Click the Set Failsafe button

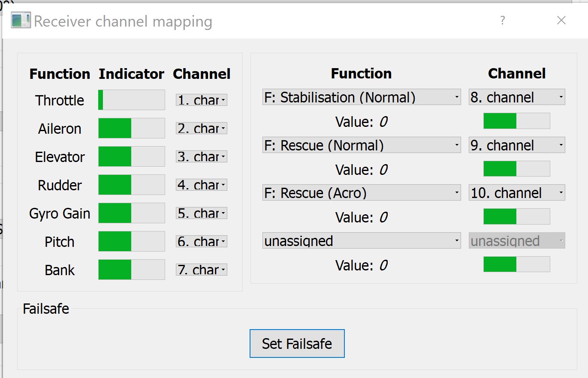(297, 343)
